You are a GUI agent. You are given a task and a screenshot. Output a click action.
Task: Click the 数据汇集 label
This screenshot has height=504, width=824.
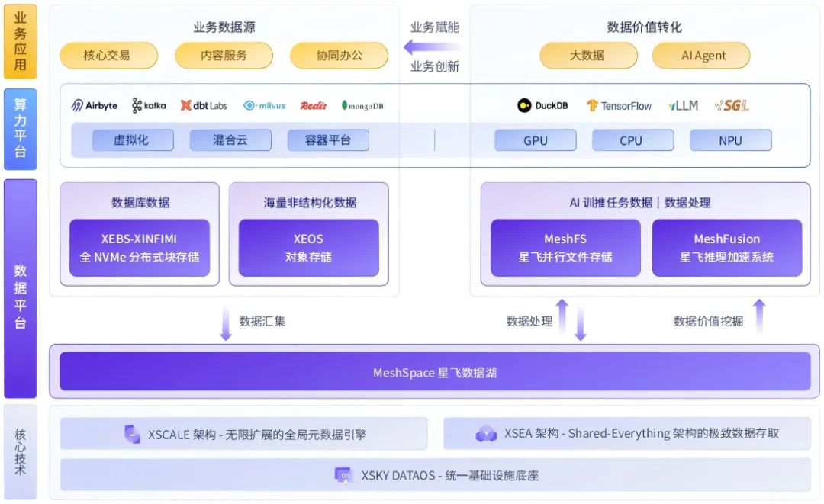click(x=262, y=321)
